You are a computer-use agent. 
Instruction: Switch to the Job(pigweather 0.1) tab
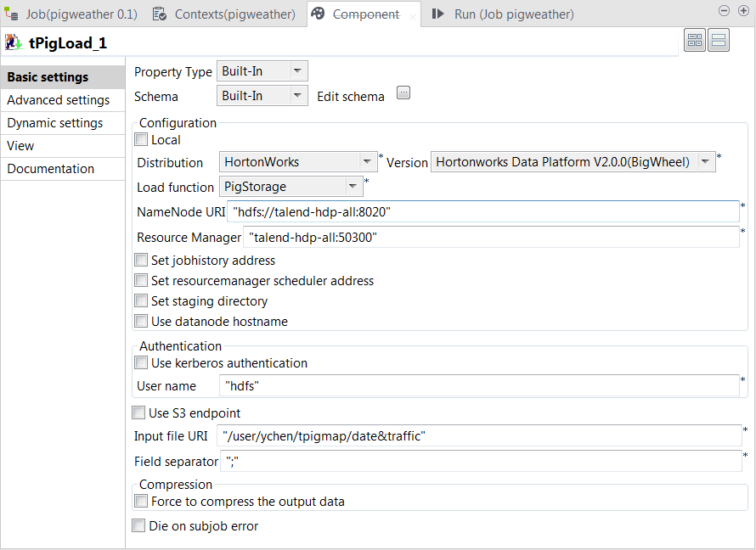[x=82, y=14]
